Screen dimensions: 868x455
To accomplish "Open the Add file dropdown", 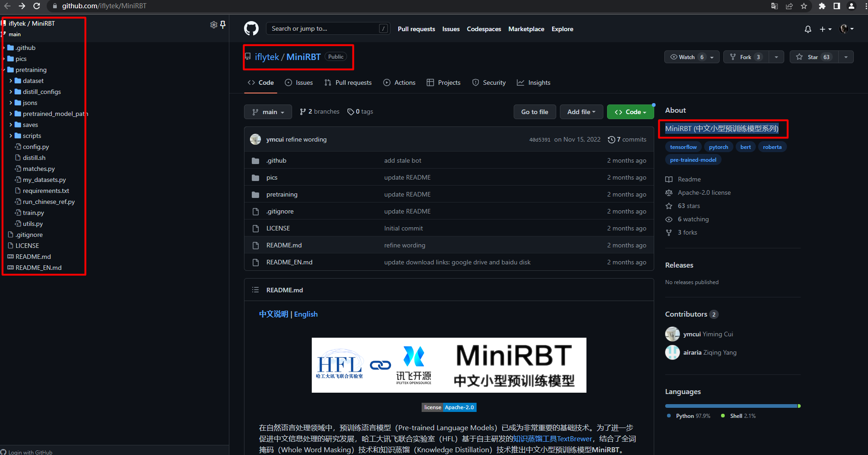I will (x=581, y=112).
